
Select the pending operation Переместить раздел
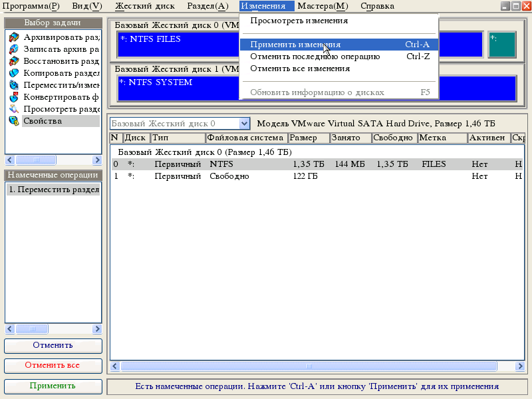53,190
